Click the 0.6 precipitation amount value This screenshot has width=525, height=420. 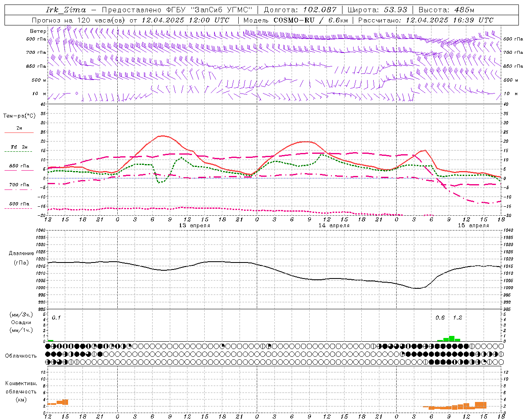pos(440,318)
